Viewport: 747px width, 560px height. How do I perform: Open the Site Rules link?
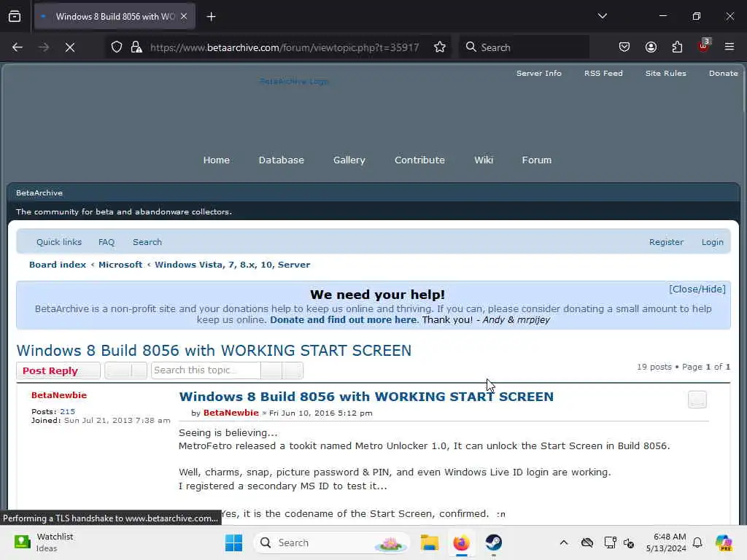tap(665, 74)
